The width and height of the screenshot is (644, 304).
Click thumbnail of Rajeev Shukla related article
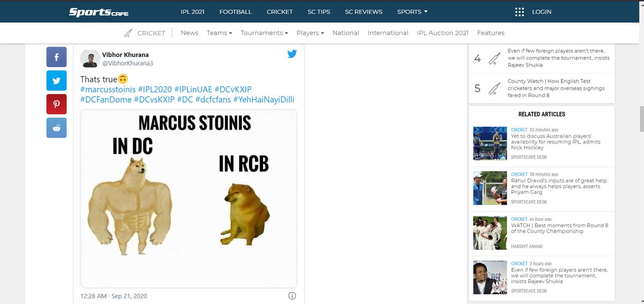click(491, 278)
